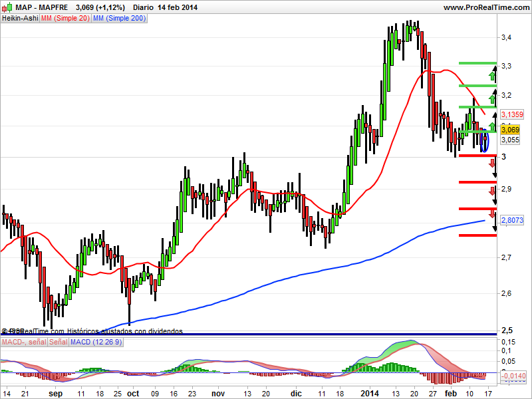This screenshot has height=399, width=532.
Task: Click the 2,5 price axis label
Action: (x=506, y=330)
